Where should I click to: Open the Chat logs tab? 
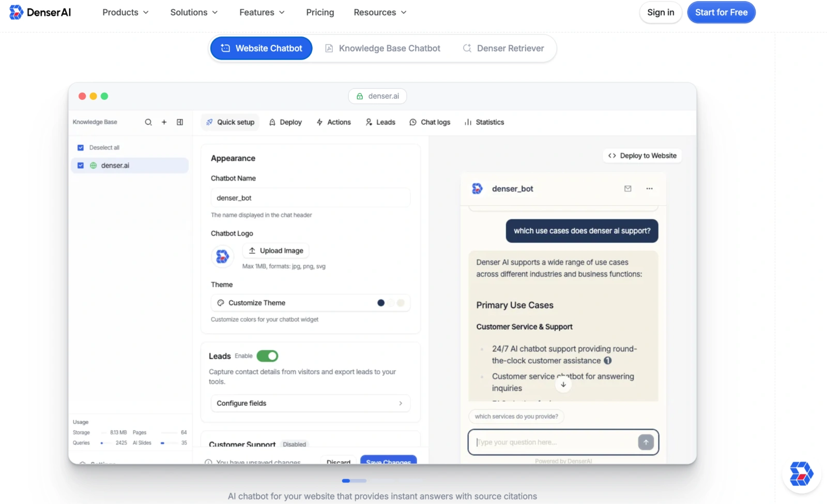[430, 123]
